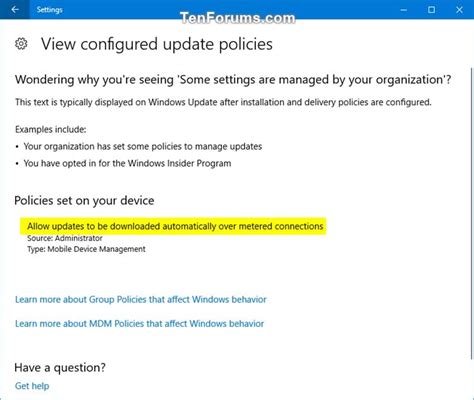Click the Wondering why you're seeing heading

(x=233, y=80)
